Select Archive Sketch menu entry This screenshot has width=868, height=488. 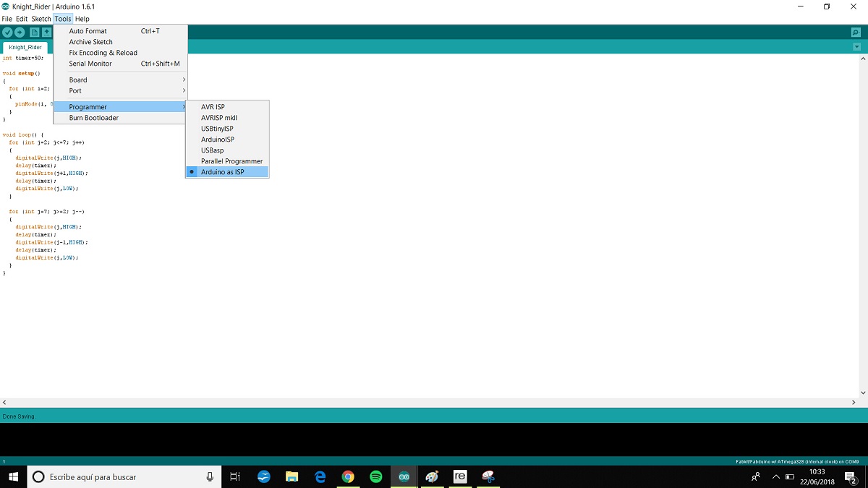click(121, 42)
